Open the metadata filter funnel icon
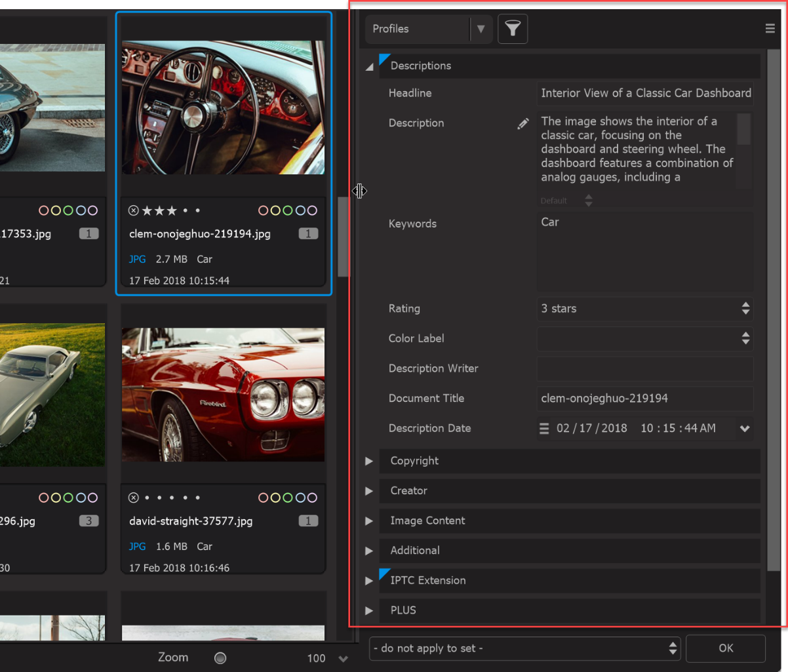This screenshot has width=788, height=672. click(513, 29)
